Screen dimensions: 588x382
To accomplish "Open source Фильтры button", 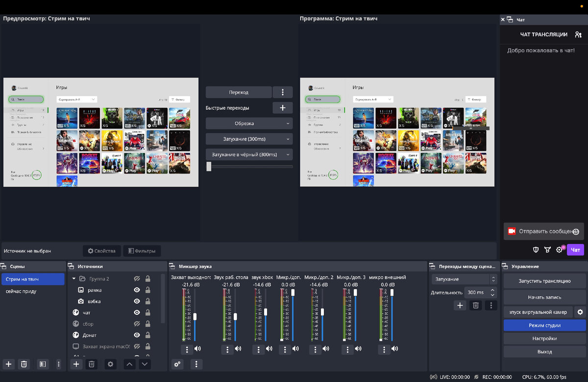I will pyautogui.click(x=142, y=251).
